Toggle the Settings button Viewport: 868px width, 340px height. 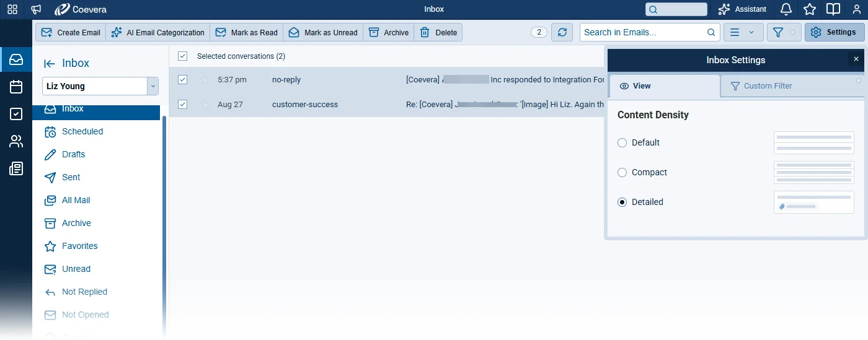pos(835,32)
